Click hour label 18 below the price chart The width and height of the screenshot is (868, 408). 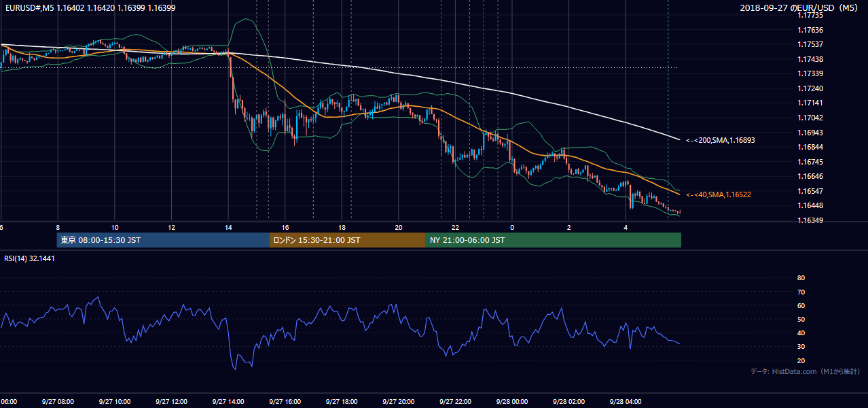coord(342,227)
